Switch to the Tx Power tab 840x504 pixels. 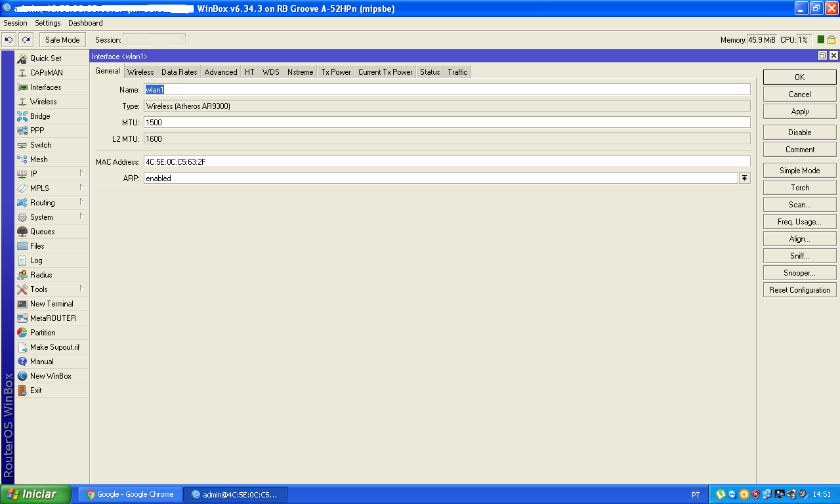(336, 72)
